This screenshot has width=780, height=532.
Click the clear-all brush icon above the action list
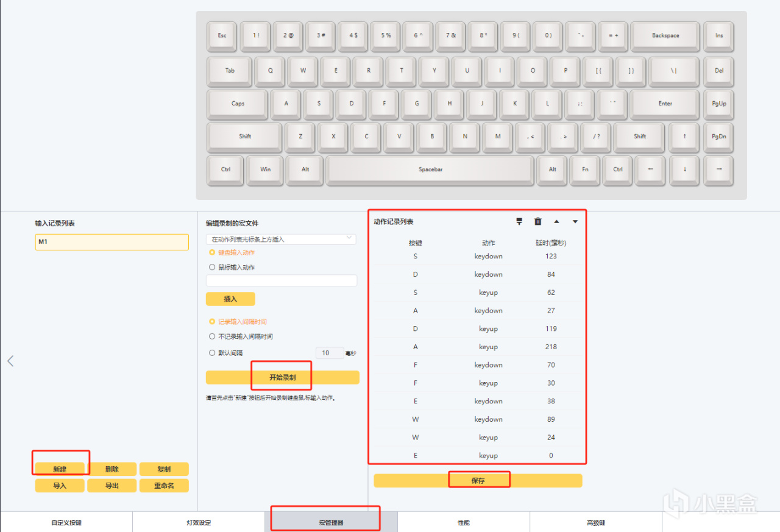coord(519,222)
